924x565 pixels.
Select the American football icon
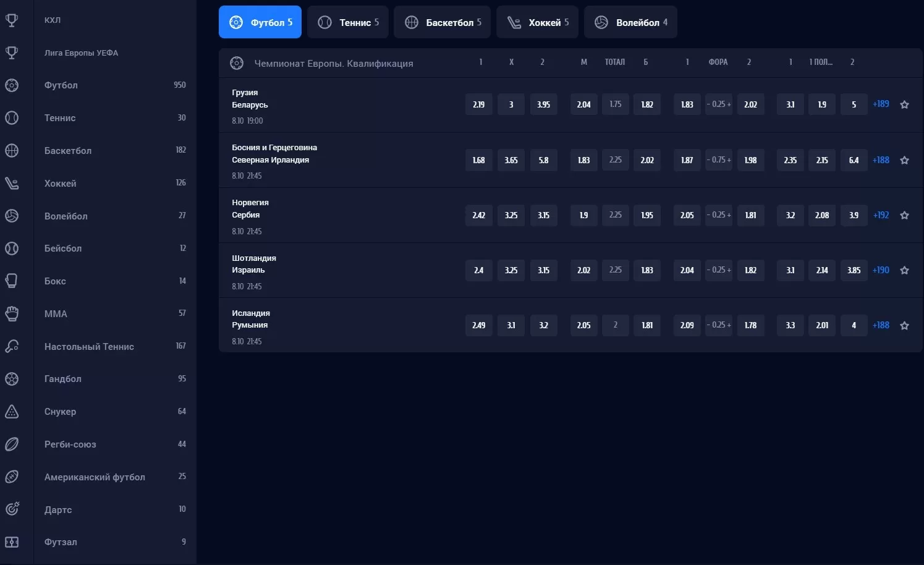tap(12, 477)
